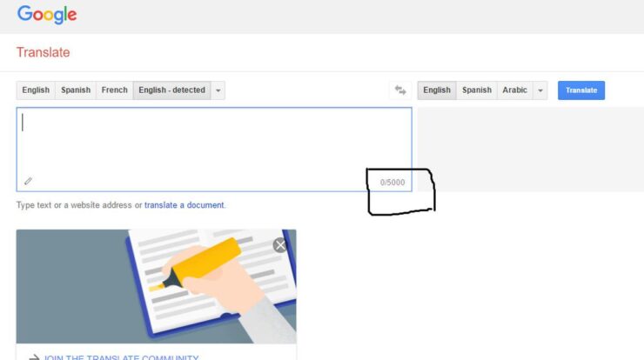Viewport: 644px width, 360px height.
Task: Click into the source text input box
Action: (214, 150)
